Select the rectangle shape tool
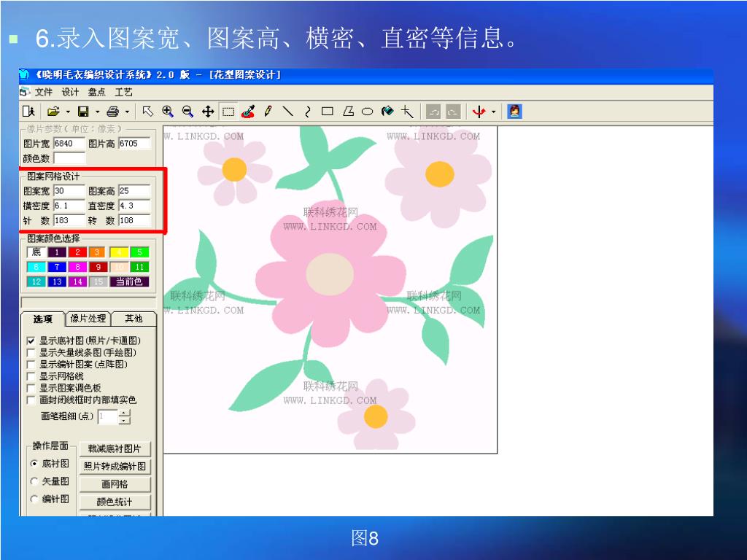Screen dimensions: 747x560 pos(328,112)
